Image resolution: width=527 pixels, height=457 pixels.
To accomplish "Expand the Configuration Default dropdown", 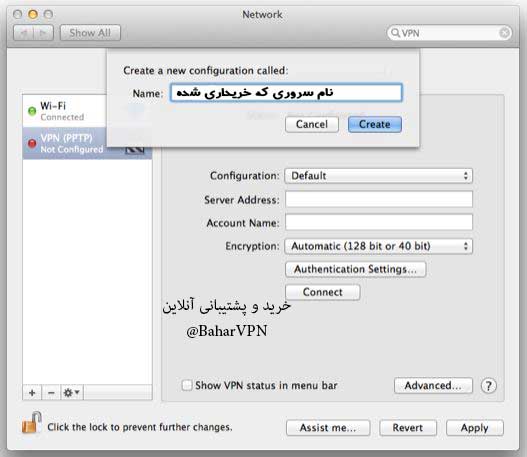I will (378, 176).
